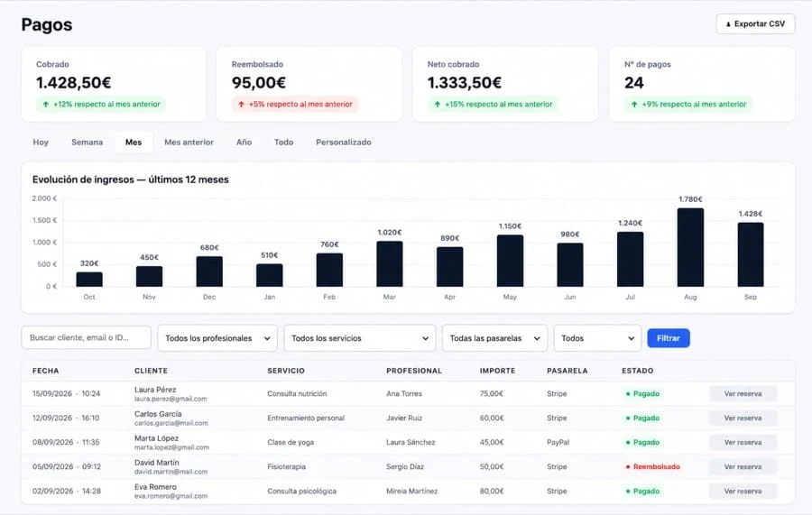Switch to the Año tab

tap(244, 142)
